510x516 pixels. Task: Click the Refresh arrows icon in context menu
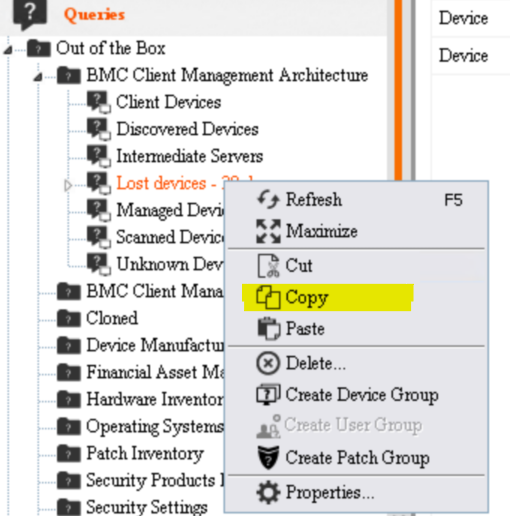(x=268, y=200)
